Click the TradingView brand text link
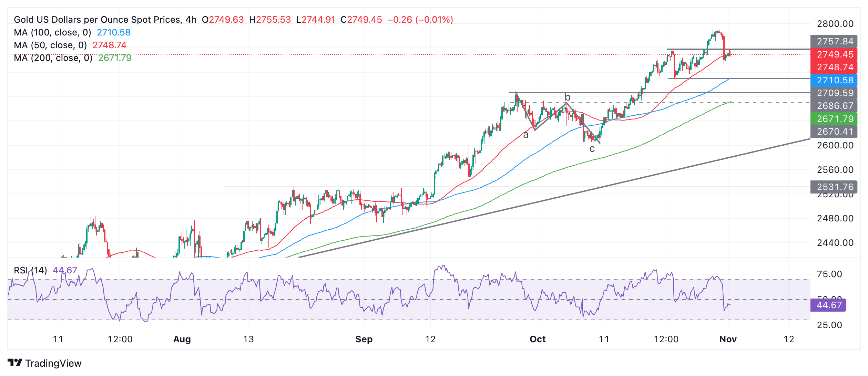 tap(53, 363)
